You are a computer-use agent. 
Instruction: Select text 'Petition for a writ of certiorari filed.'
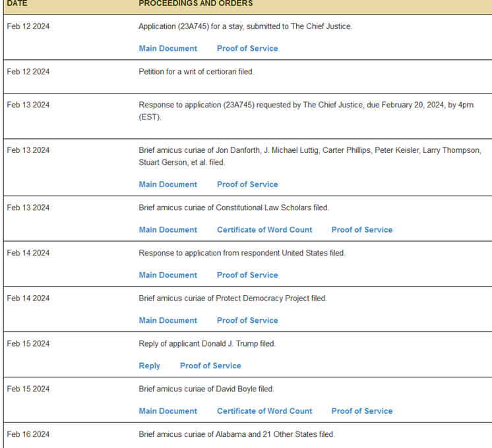(x=197, y=72)
